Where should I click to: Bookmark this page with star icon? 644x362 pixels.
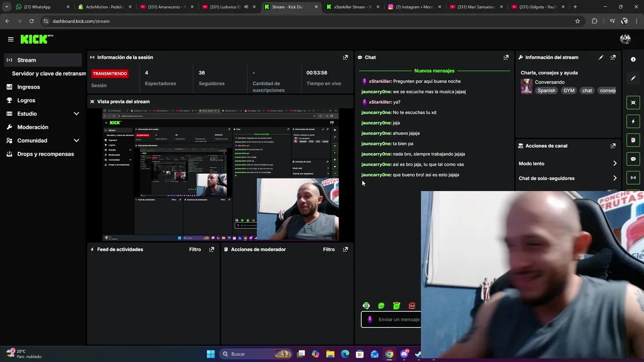click(x=578, y=21)
